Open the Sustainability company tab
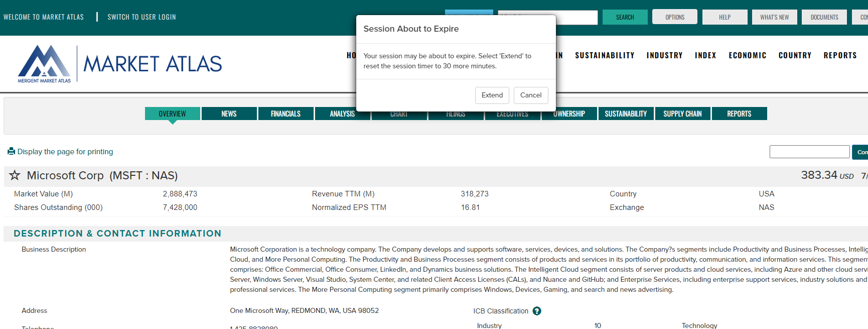868x329 pixels. [x=626, y=114]
